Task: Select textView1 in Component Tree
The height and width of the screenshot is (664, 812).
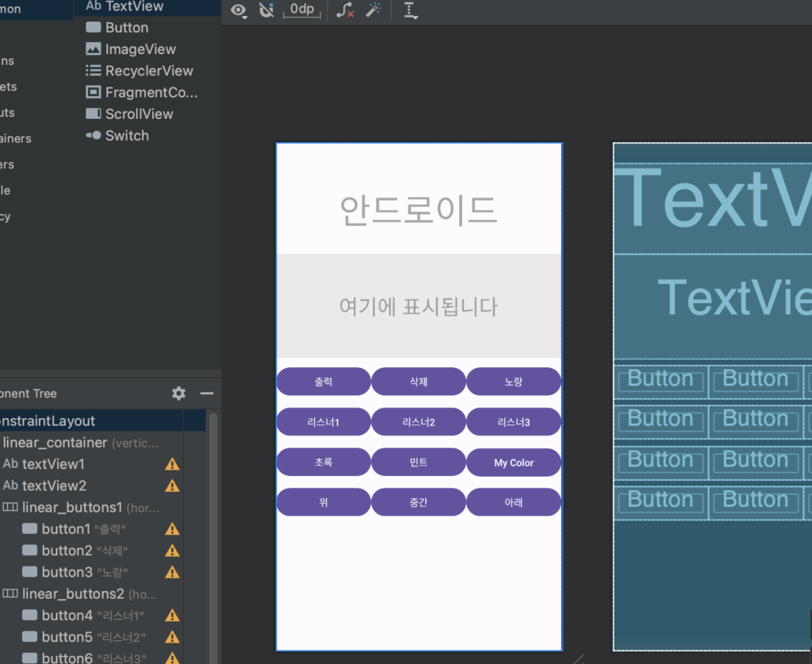Action: [x=91, y=464]
